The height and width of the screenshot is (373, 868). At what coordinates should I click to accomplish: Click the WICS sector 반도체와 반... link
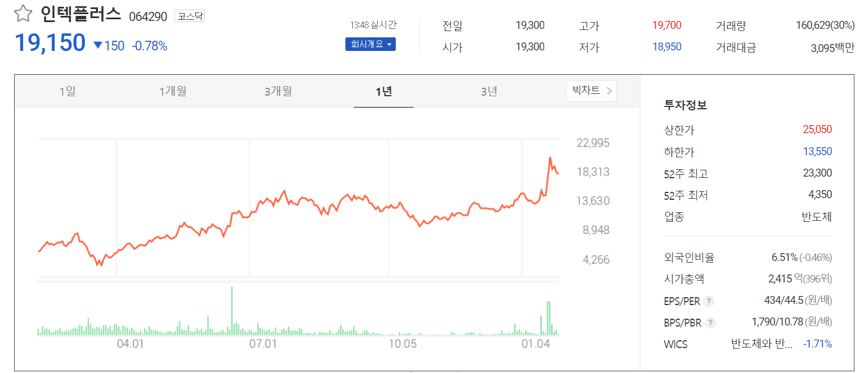[x=762, y=344]
